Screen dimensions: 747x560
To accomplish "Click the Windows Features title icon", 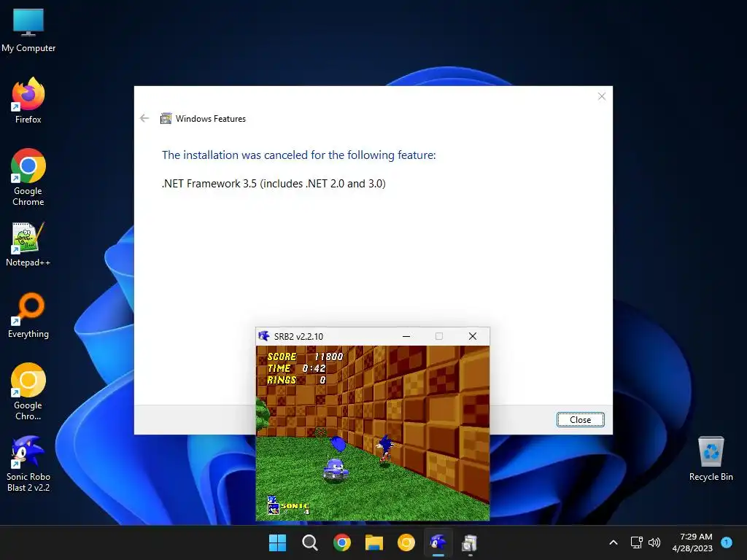I will point(166,119).
